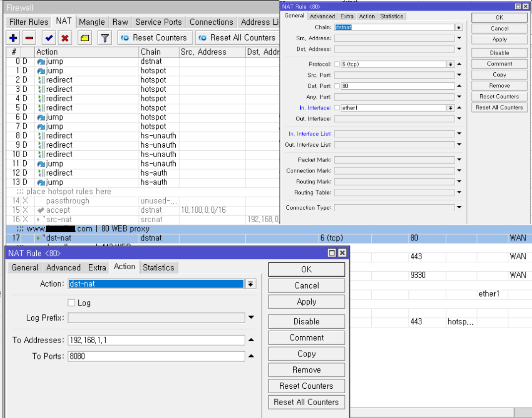The image size is (532, 418).
Task: Open the Statistics tab in lower dialog
Action: coord(158,267)
